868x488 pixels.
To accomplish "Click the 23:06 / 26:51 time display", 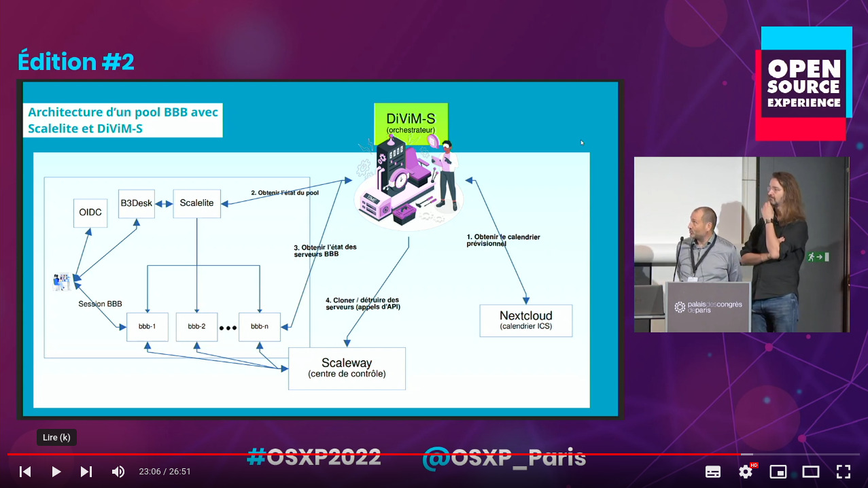I will point(164,472).
